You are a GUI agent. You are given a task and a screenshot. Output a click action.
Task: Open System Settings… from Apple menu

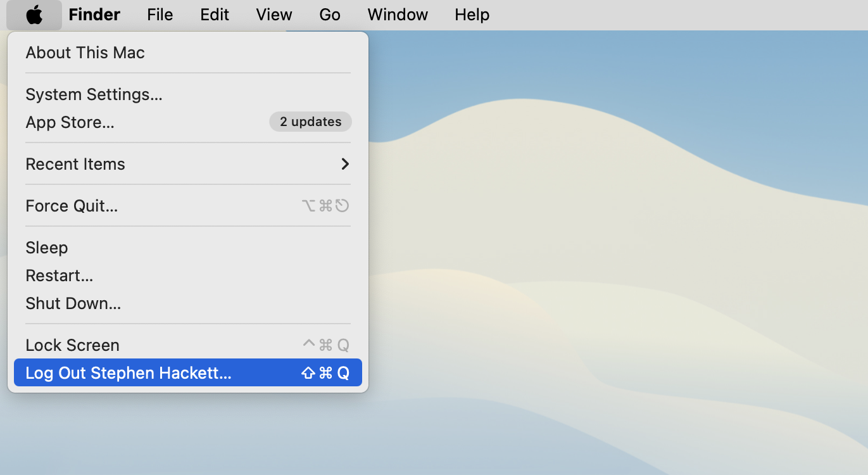pyautogui.click(x=188, y=94)
